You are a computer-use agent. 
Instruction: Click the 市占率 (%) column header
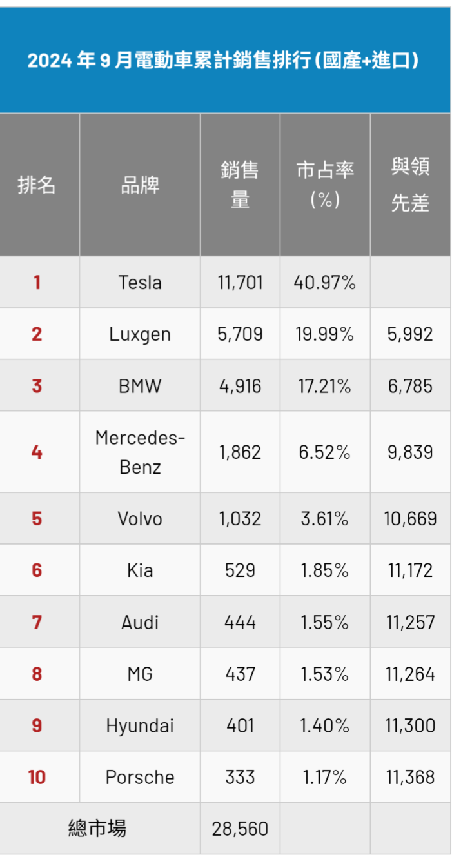[325, 185]
